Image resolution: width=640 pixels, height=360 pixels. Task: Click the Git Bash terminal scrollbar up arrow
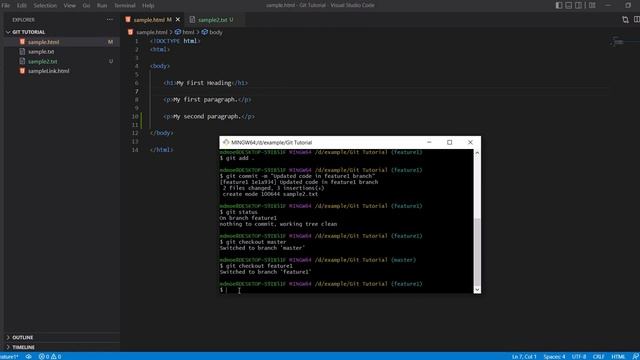click(x=477, y=153)
